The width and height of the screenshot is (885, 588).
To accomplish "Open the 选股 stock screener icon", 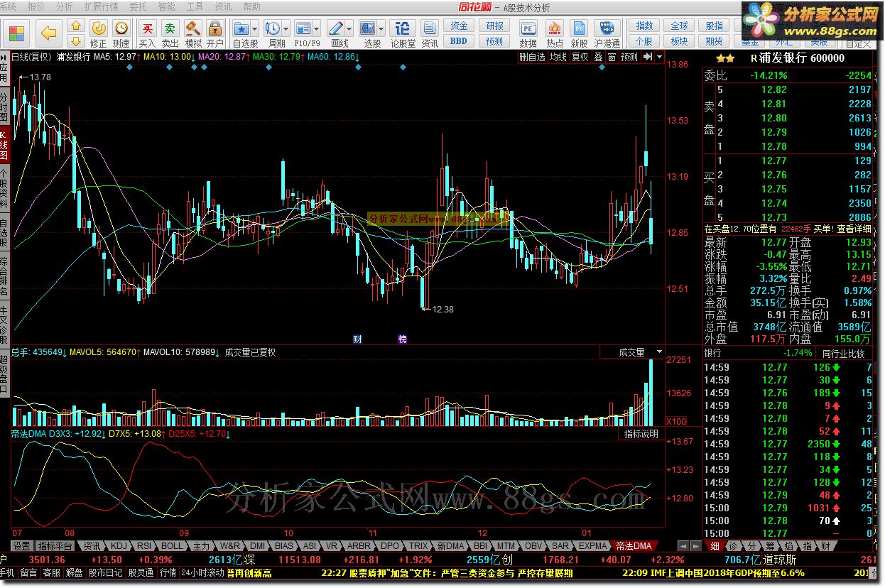I will click(x=368, y=28).
